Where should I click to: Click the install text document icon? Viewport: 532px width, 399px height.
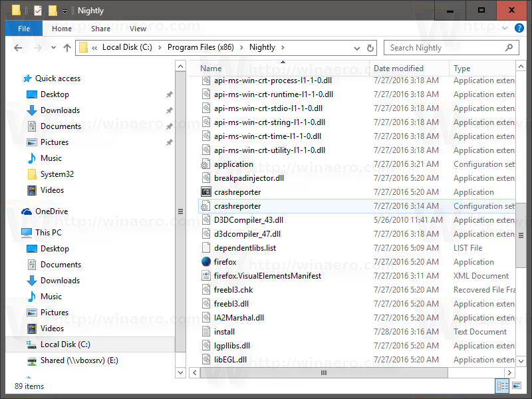206,331
